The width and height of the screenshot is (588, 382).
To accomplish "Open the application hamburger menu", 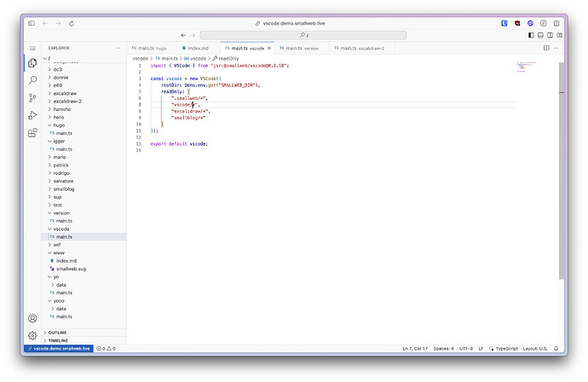I will point(32,48).
